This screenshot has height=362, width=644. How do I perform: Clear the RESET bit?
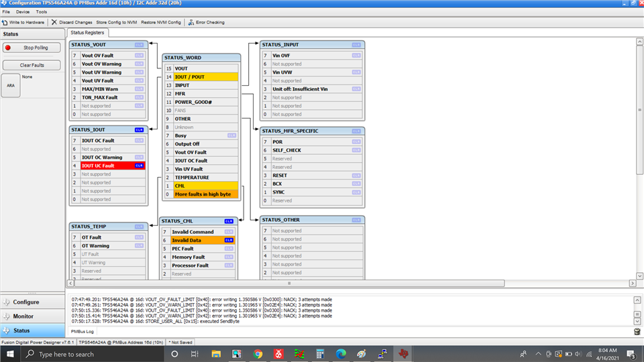pos(356,175)
